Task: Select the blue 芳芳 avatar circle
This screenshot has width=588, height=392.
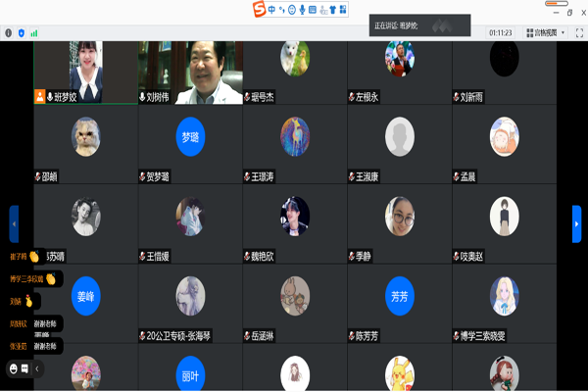Action: pyautogui.click(x=400, y=296)
